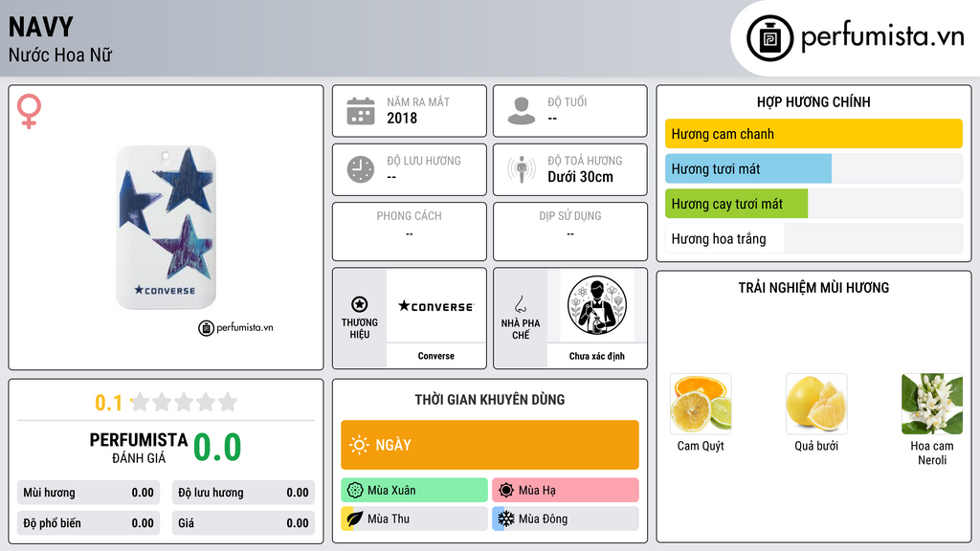Viewport: 980px width, 551px height.
Task: Click the perfumer illustration in Nhà pha chế
Action: pyautogui.click(x=597, y=305)
